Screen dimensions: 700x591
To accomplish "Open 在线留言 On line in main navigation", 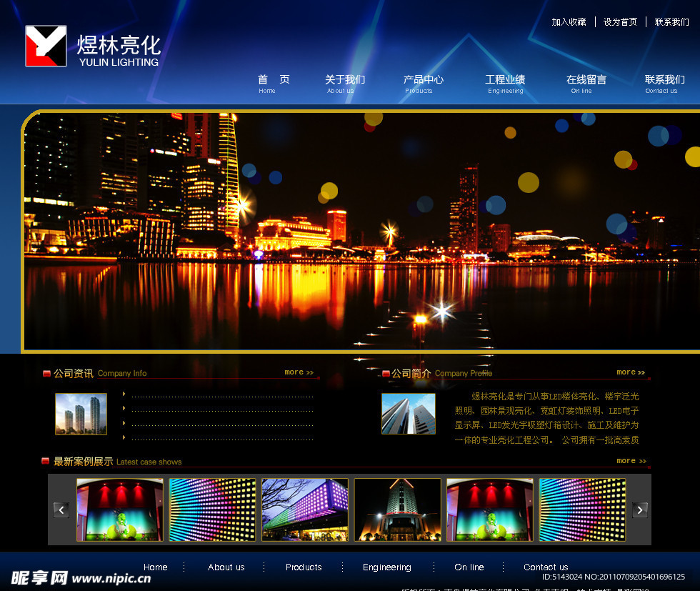I will tap(586, 84).
